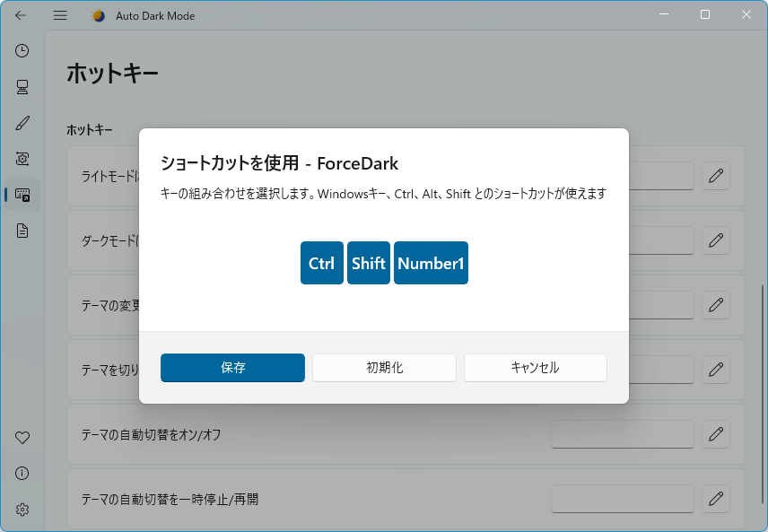Select the paintbrush personalization icon
The image size is (768, 532).
click(x=22, y=123)
